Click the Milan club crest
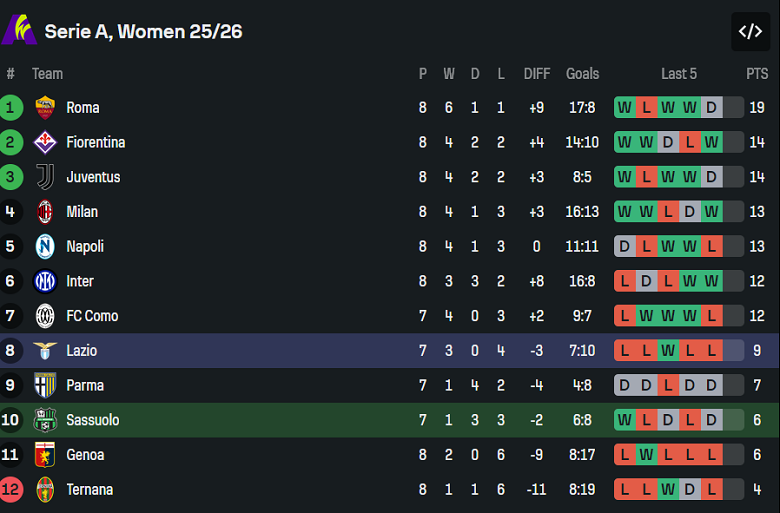 [x=45, y=212]
